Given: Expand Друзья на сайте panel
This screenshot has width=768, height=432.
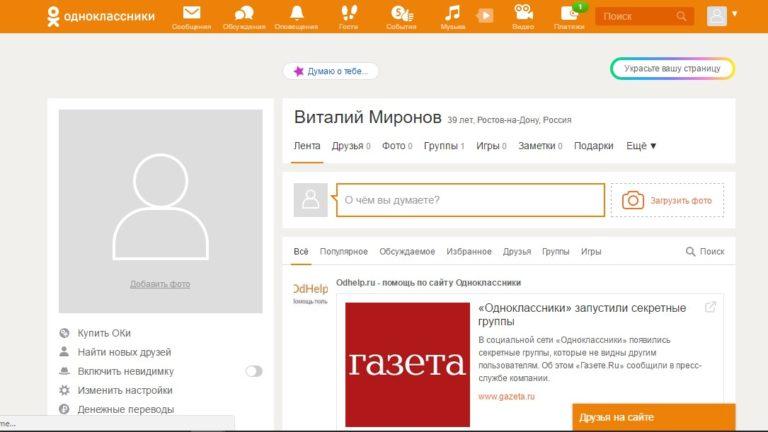Looking at the screenshot, I should click(653, 417).
